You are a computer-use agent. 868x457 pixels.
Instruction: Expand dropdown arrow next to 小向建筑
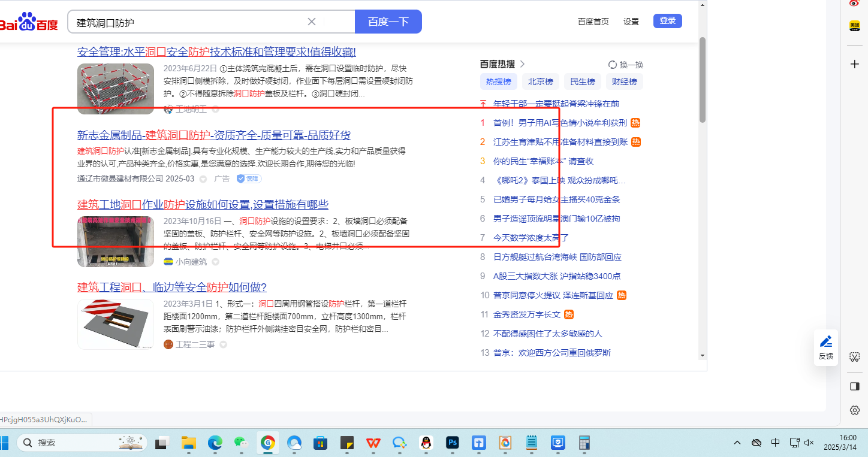[216, 262]
